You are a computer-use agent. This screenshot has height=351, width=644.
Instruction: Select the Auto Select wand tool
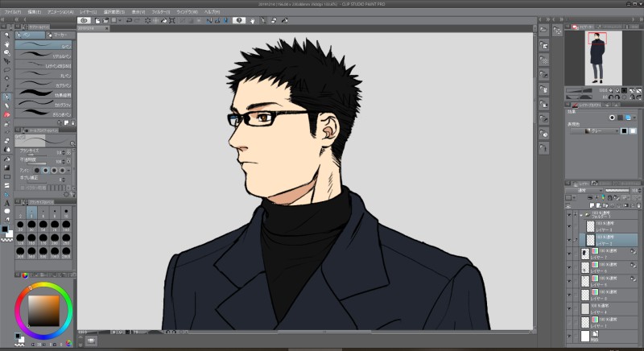6,78
